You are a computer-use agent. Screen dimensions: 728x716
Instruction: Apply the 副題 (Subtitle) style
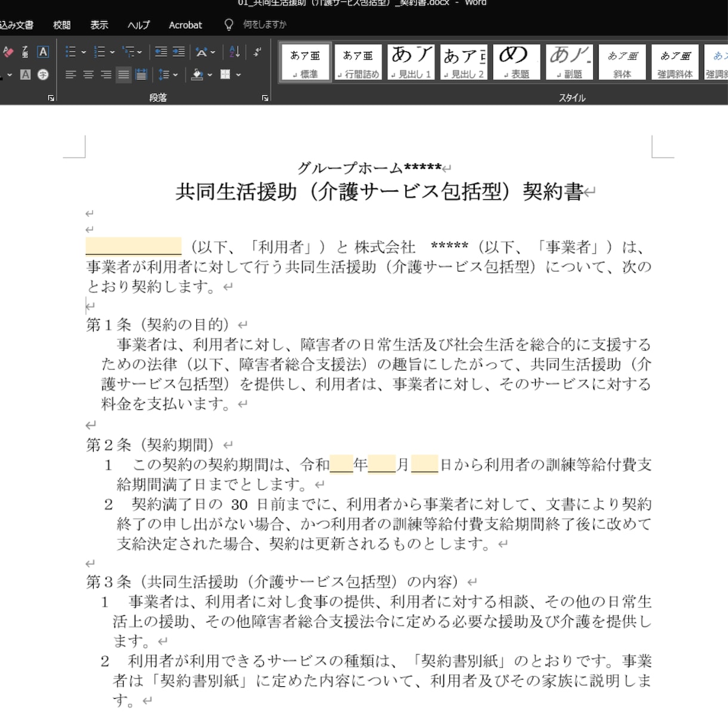(569, 62)
